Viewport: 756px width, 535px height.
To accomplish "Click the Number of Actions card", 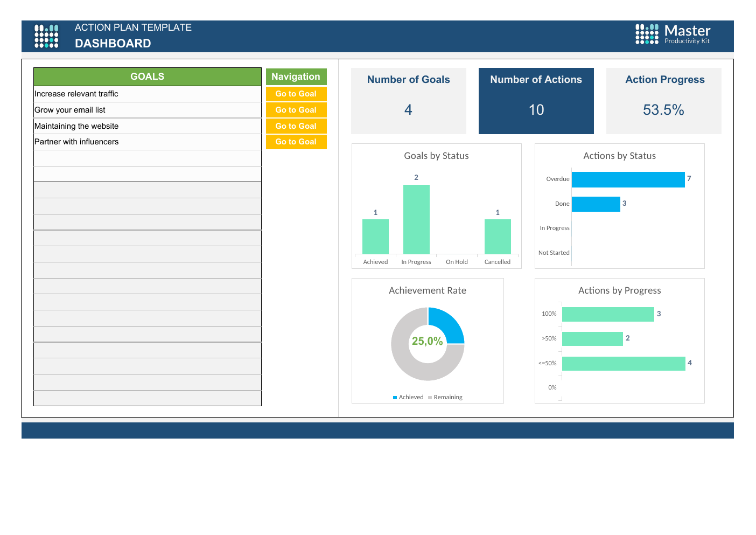I will pos(536,101).
